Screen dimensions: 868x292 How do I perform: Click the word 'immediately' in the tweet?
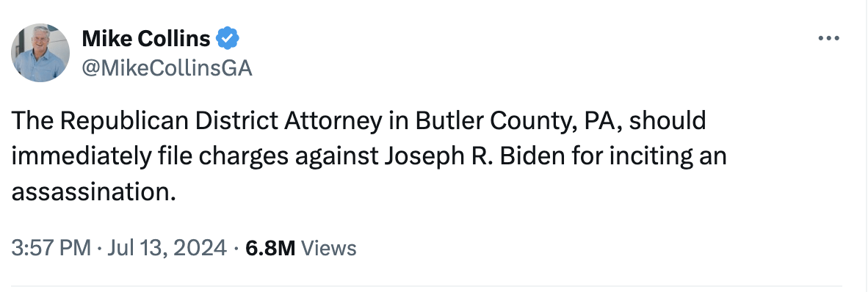(82, 156)
